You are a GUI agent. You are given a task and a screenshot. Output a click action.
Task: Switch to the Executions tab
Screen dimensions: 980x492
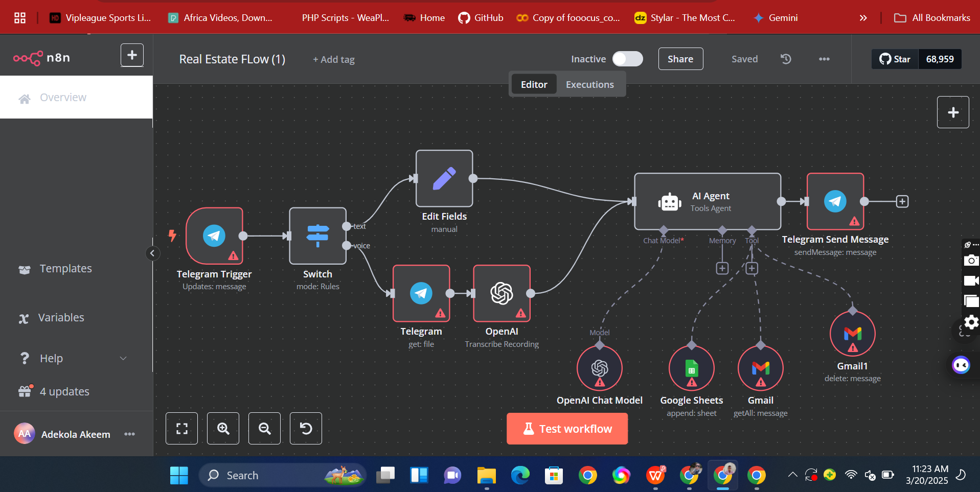[589, 84]
